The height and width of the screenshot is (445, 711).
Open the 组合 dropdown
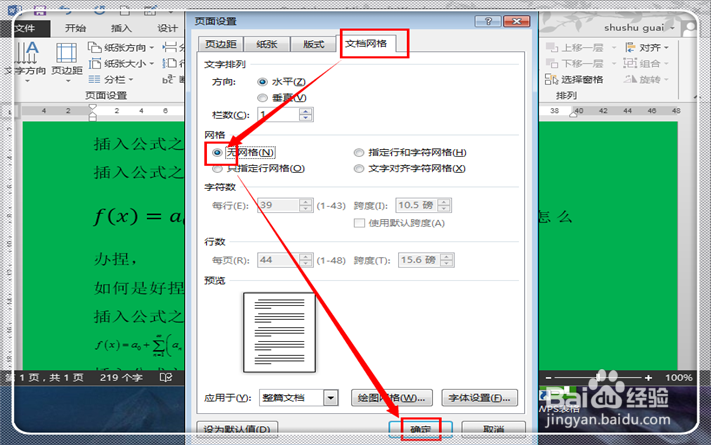[647, 64]
